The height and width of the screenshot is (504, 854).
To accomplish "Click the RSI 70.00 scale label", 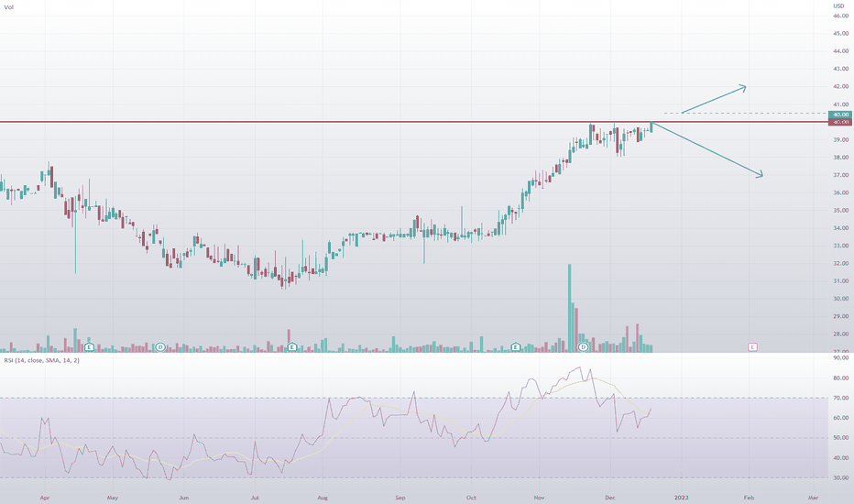I will click(x=840, y=399).
